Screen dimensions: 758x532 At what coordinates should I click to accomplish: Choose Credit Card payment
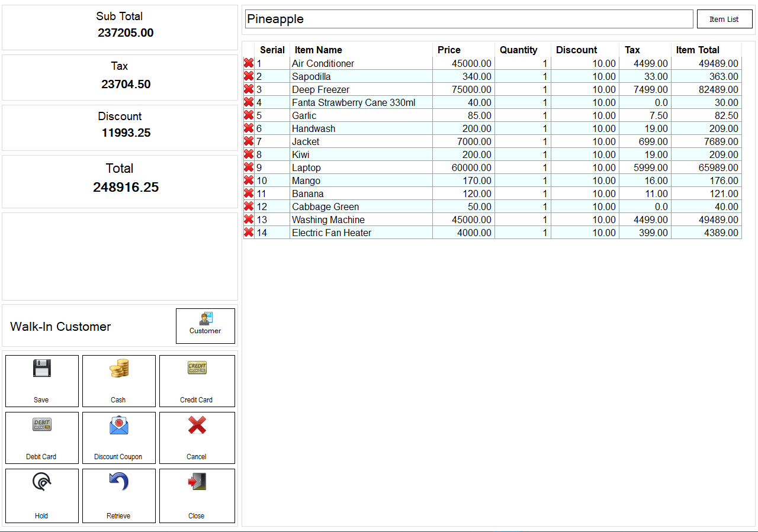[x=197, y=381]
